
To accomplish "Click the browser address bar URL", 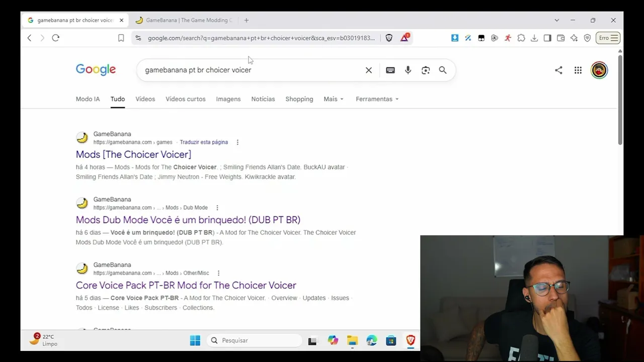I will (261, 38).
